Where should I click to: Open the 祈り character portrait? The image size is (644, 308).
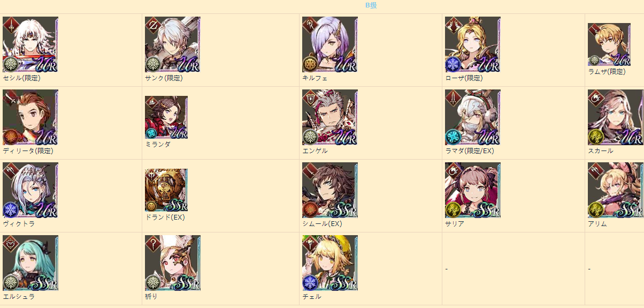pyautogui.click(x=173, y=263)
